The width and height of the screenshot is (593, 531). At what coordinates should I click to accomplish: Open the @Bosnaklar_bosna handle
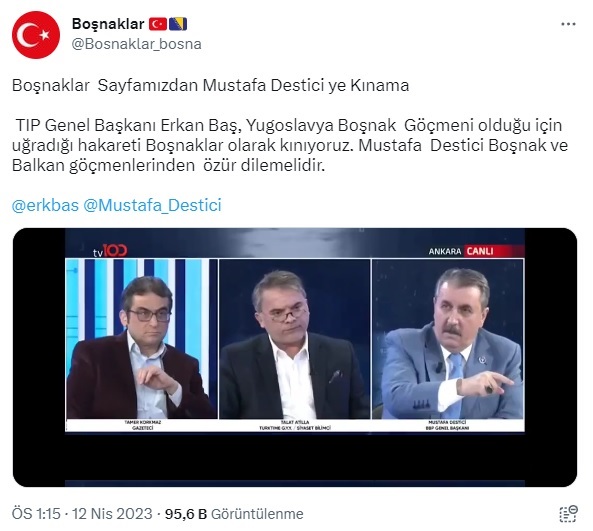(x=137, y=44)
